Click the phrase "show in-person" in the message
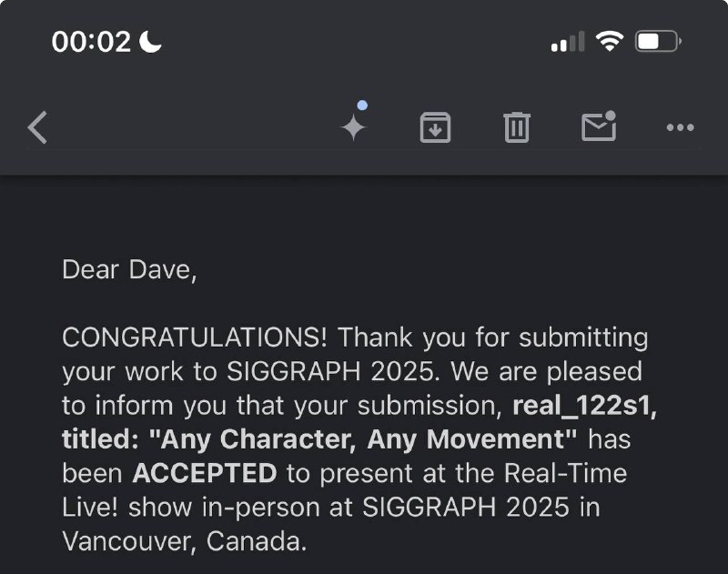The image size is (728, 574). [x=224, y=508]
